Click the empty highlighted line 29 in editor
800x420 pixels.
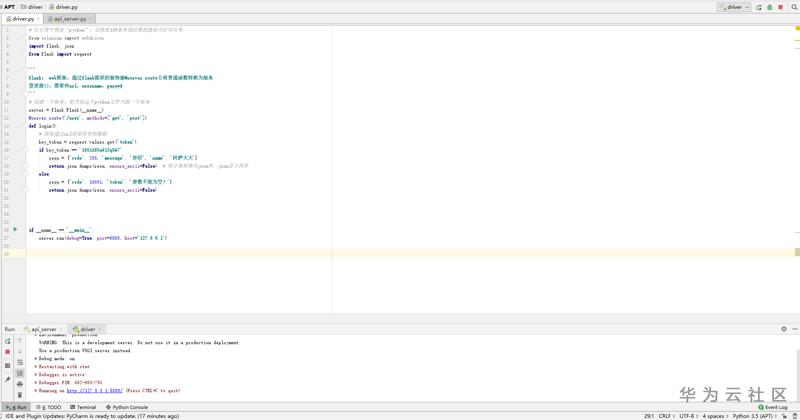(410, 253)
